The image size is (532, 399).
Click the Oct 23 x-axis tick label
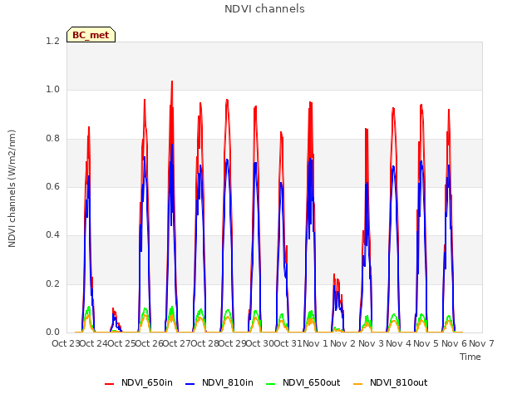66,343
